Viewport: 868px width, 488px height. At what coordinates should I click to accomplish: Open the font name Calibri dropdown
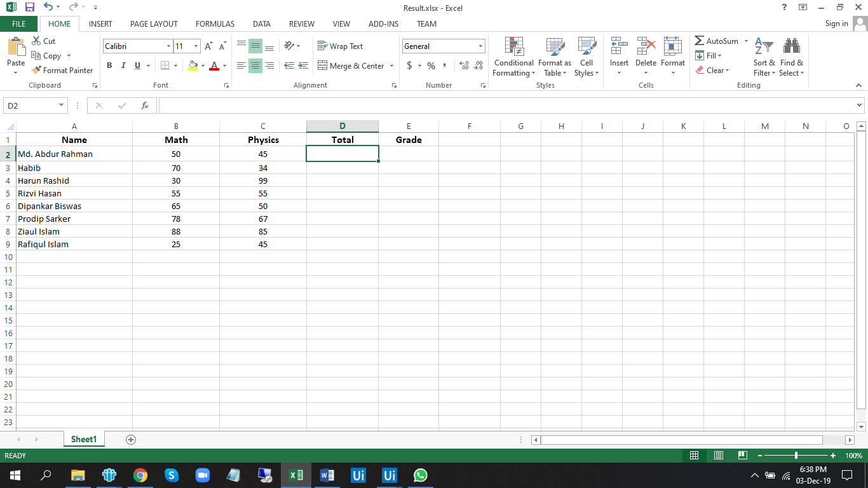[x=168, y=46]
